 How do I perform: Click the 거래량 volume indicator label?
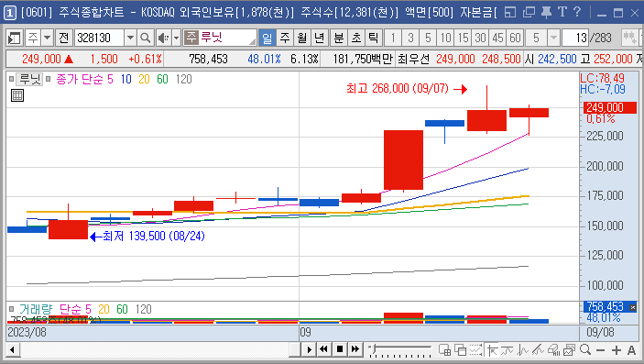click(x=36, y=309)
